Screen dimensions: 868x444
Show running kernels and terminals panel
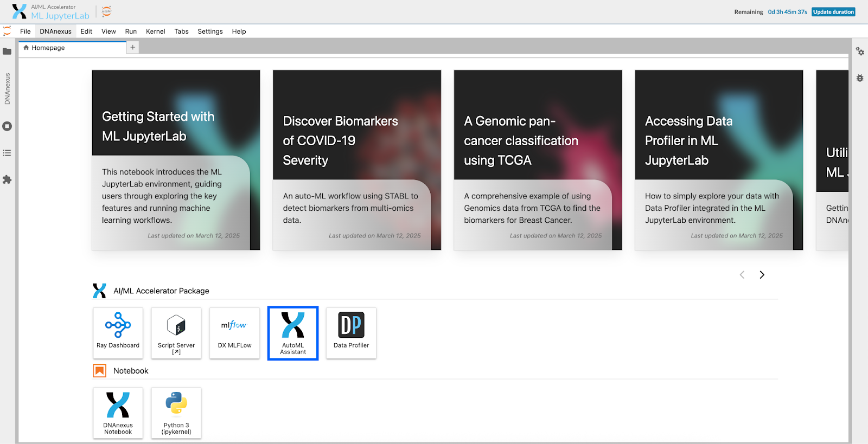coord(7,126)
